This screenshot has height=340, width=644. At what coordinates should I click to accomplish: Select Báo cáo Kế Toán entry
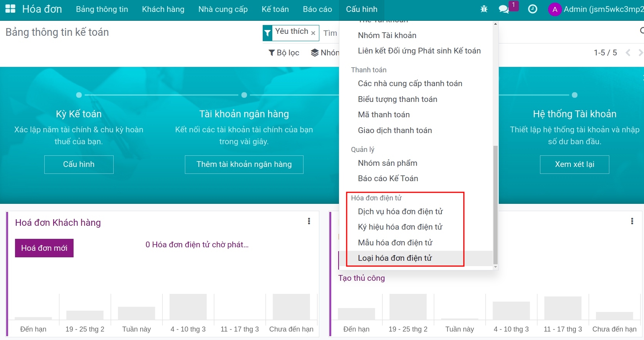416,178
